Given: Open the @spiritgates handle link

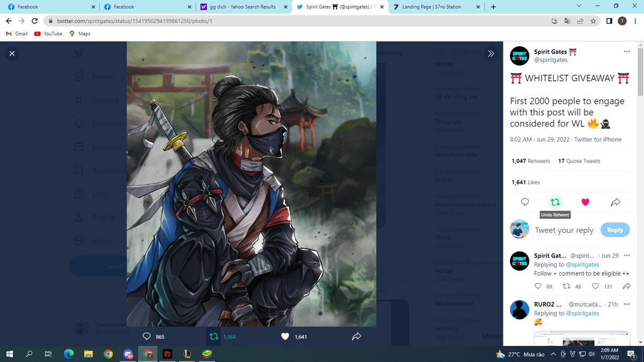Looking at the screenshot, I should pos(551,60).
